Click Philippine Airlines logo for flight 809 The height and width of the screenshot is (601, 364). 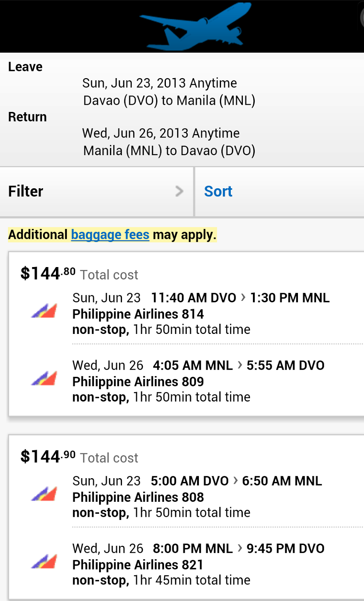pyautogui.click(x=44, y=378)
